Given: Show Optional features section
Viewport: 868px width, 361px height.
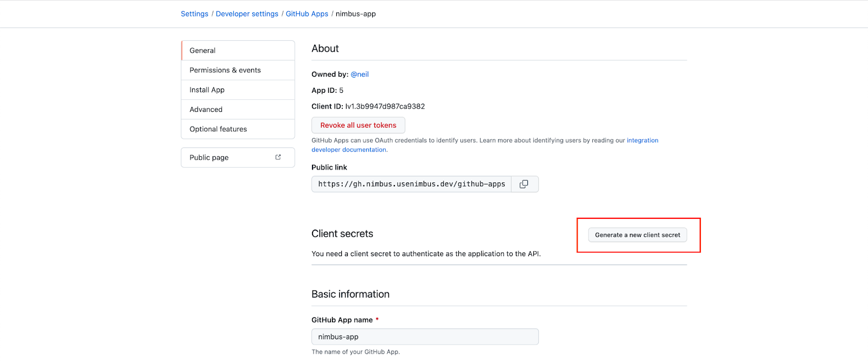Looking at the screenshot, I should 238,129.
